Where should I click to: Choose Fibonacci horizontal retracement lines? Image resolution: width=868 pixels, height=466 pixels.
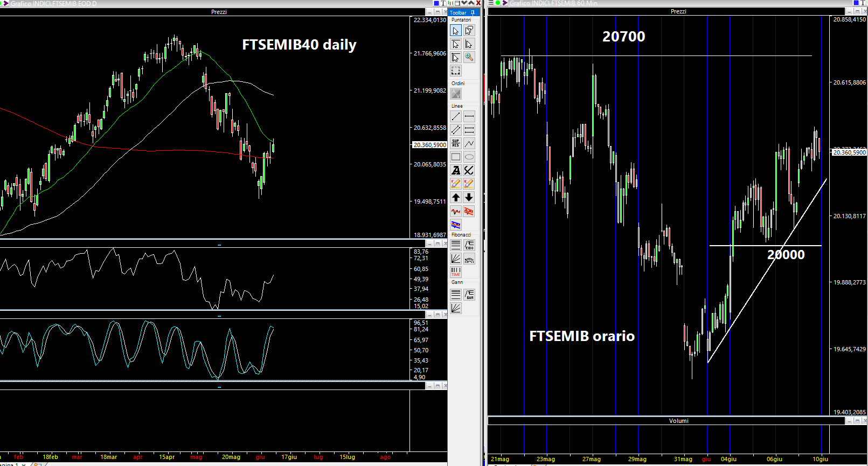pyautogui.click(x=456, y=245)
